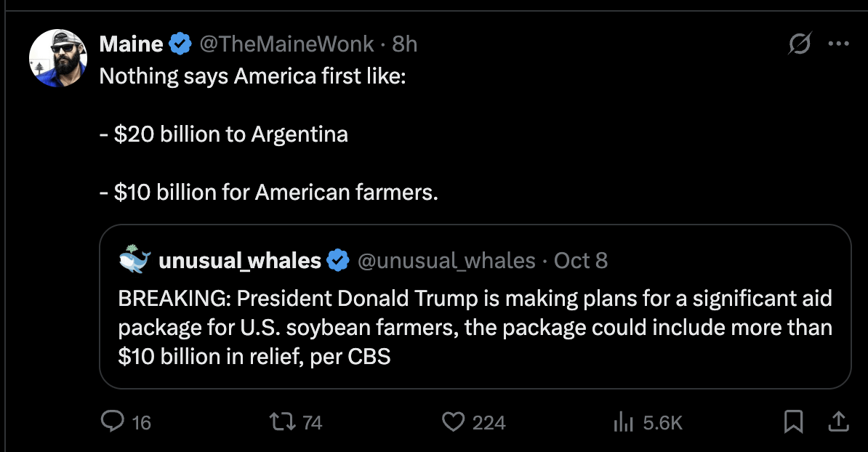Click the unusual_whales whale avatar

135,260
